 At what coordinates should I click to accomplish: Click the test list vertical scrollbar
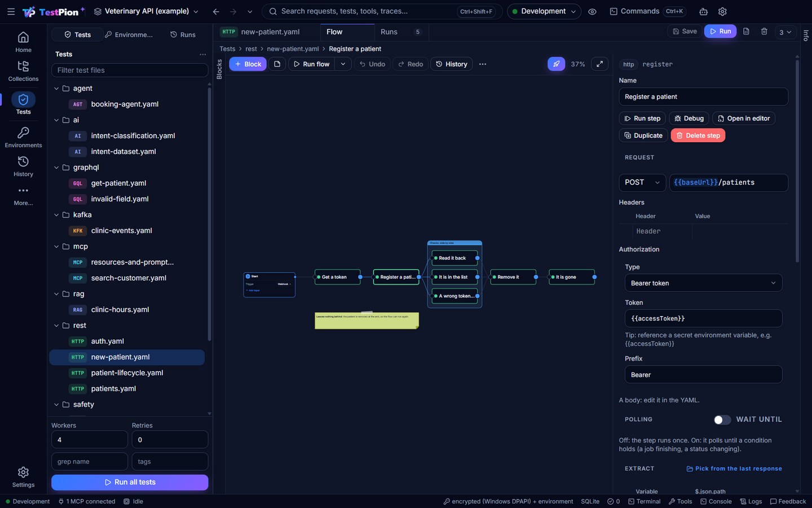tap(209, 214)
